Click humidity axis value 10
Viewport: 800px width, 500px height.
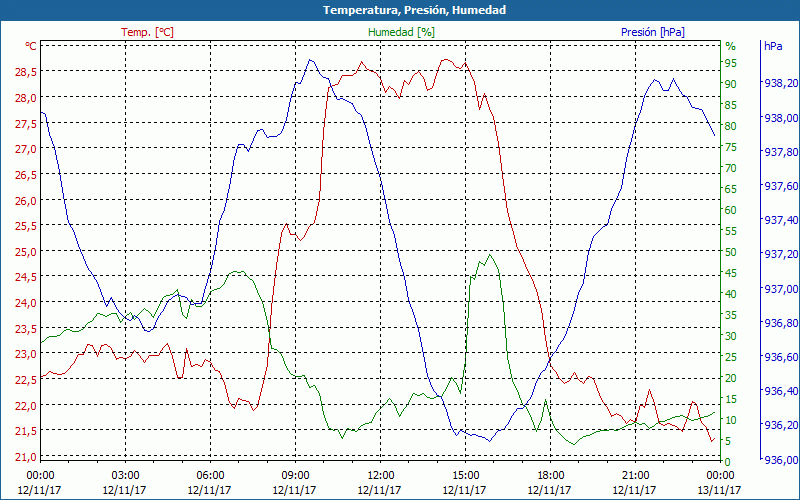pos(731,420)
